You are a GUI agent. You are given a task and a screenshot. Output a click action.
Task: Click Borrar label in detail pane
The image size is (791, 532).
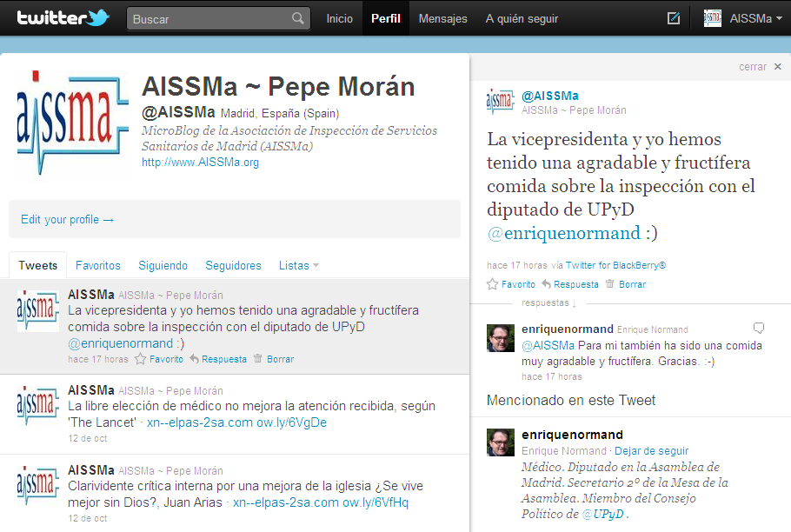click(x=632, y=284)
